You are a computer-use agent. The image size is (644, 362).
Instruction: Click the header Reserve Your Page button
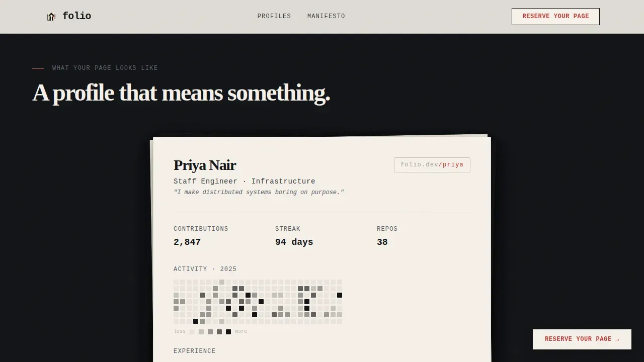click(555, 16)
